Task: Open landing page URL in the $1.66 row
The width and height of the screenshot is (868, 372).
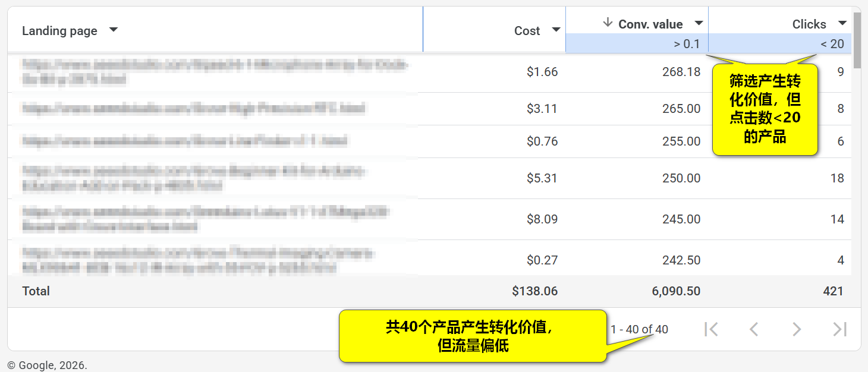Action: (215, 72)
